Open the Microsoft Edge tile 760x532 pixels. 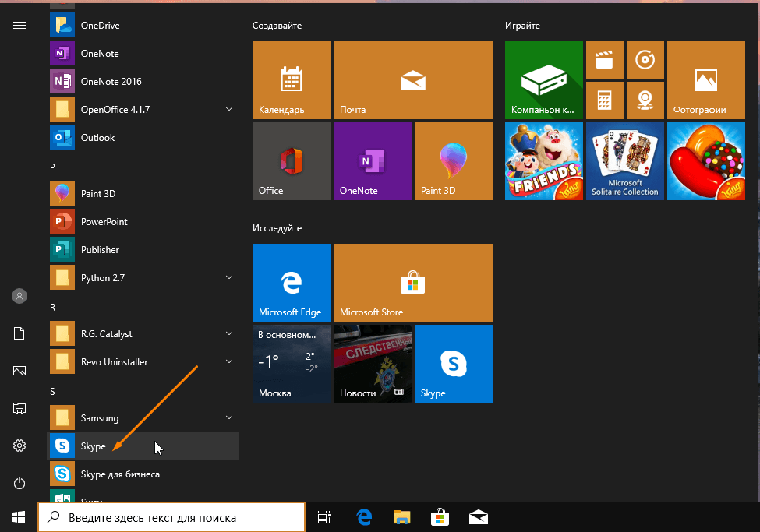(x=292, y=283)
